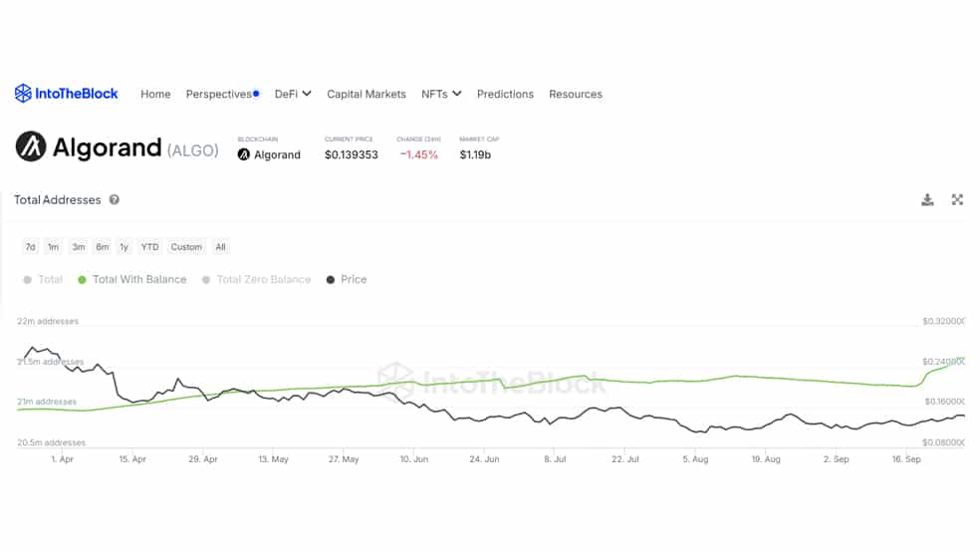Select the YTD time range
This screenshot has height=552, width=980.
[x=149, y=247]
